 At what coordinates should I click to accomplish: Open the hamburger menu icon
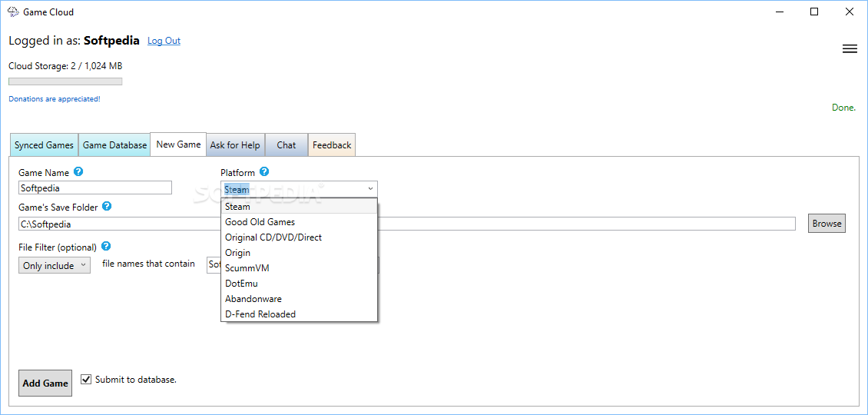point(849,48)
